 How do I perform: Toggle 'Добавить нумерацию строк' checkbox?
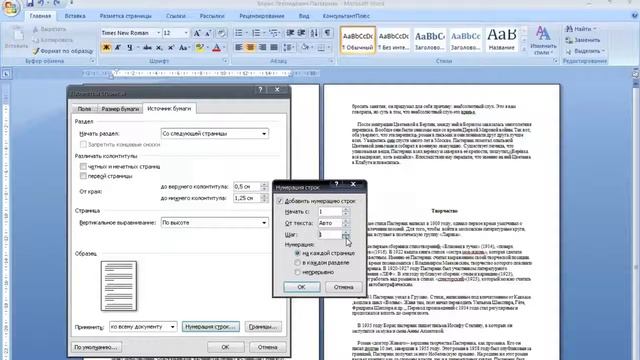click(x=280, y=201)
